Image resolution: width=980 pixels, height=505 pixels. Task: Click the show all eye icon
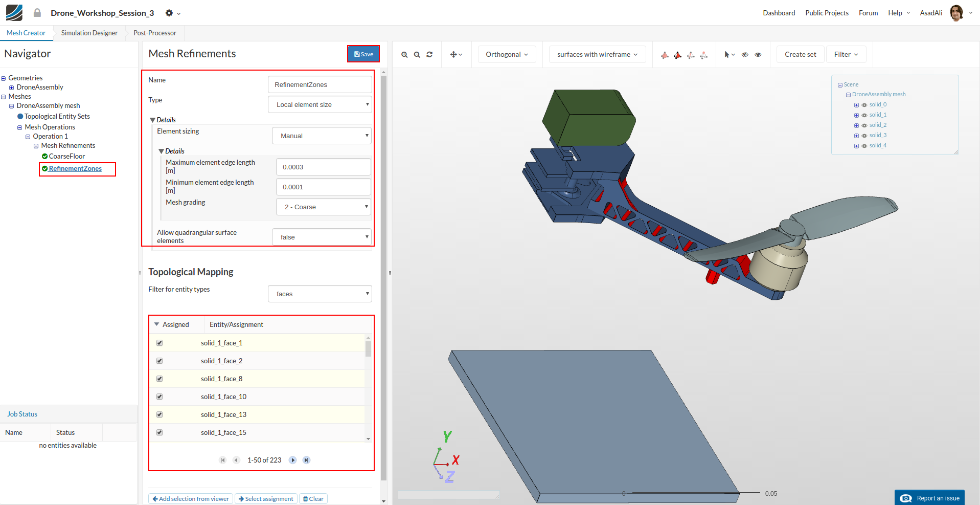point(758,55)
